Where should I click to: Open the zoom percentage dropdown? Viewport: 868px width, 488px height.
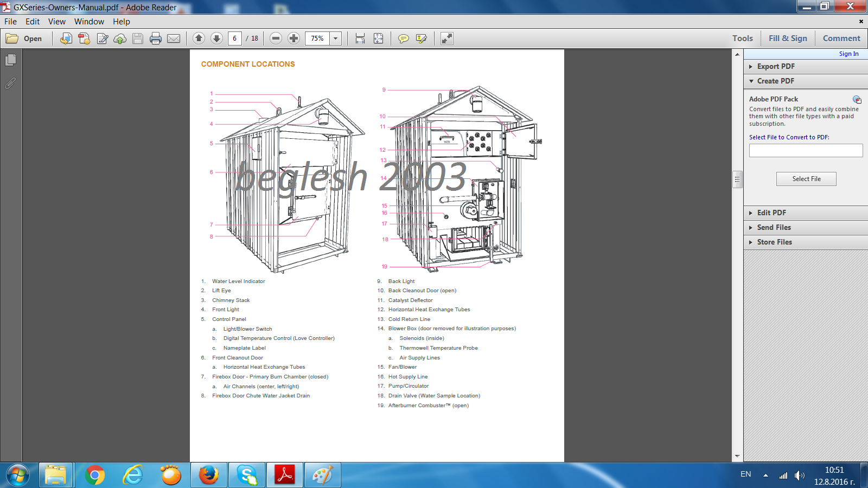(x=336, y=38)
